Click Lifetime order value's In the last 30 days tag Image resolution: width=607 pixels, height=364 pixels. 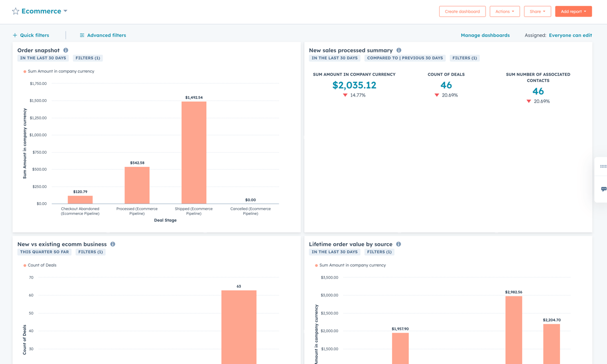(334, 252)
